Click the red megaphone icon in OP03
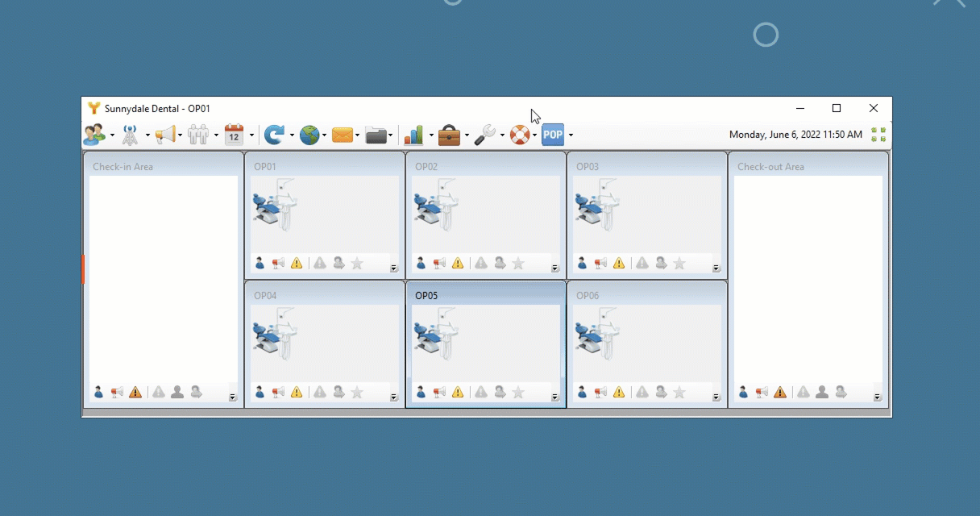Image resolution: width=980 pixels, height=516 pixels. tap(600, 263)
